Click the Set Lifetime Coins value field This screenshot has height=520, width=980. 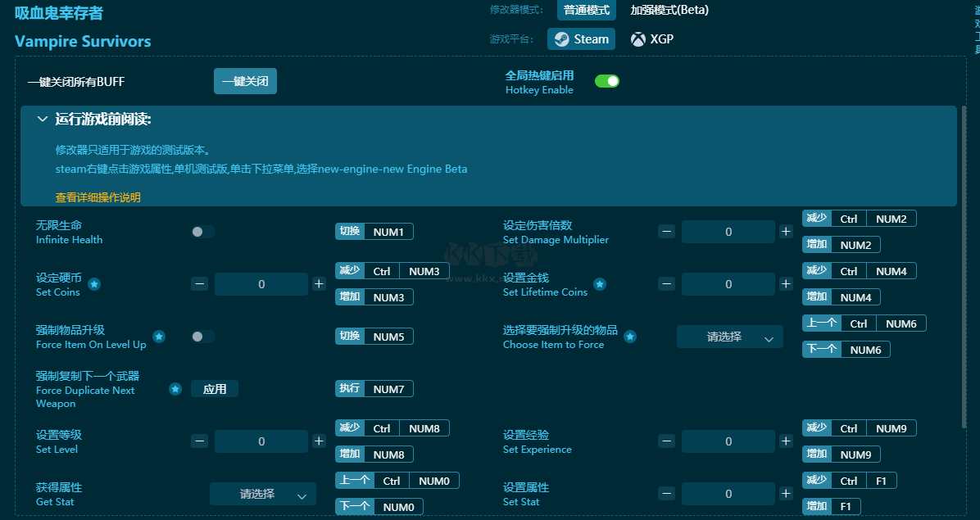point(728,284)
